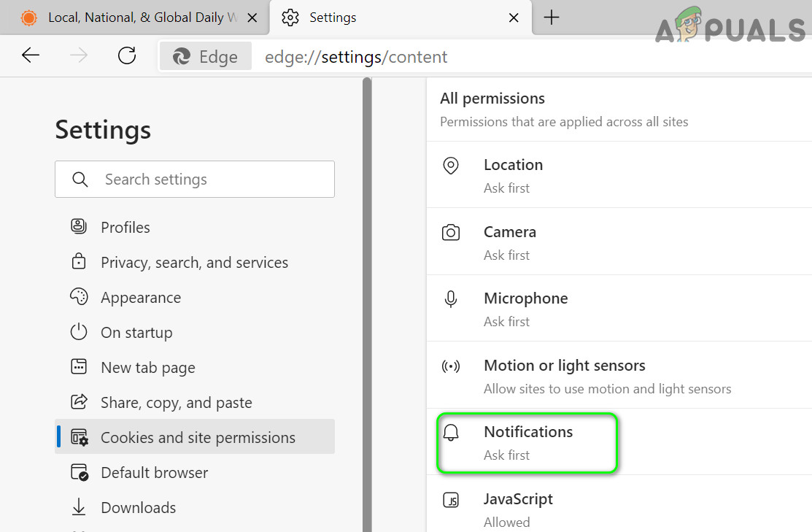Open Downloads settings section
812x532 pixels.
(x=138, y=508)
